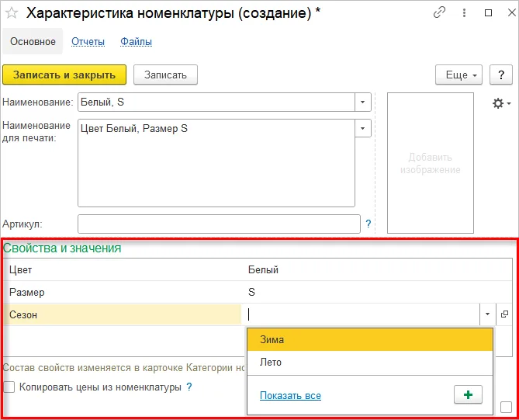
Task: Open the Еще dropdown menu
Action: pyautogui.click(x=458, y=75)
